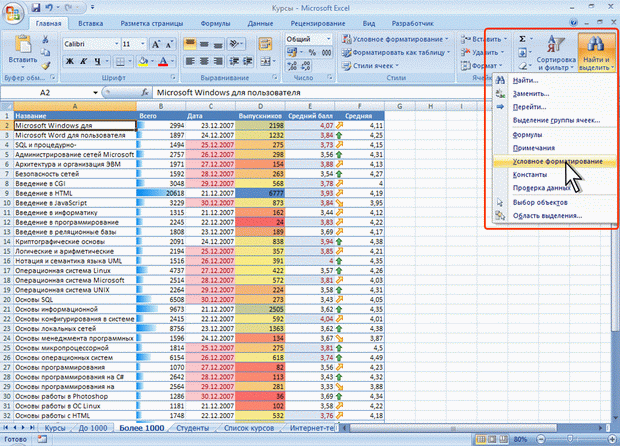Increase font size with the large A icon
Screen dimensions: 620x446
pyautogui.click(x=156, y=44)
